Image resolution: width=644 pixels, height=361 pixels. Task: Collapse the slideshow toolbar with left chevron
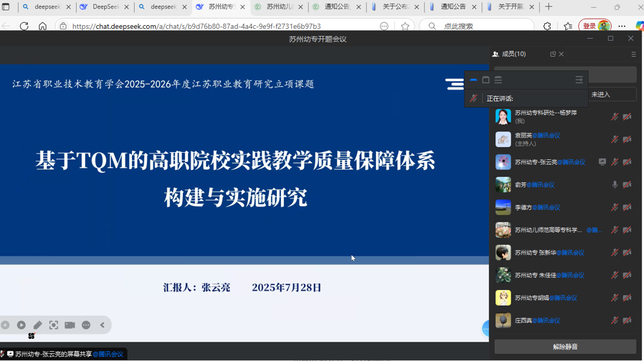102,325
